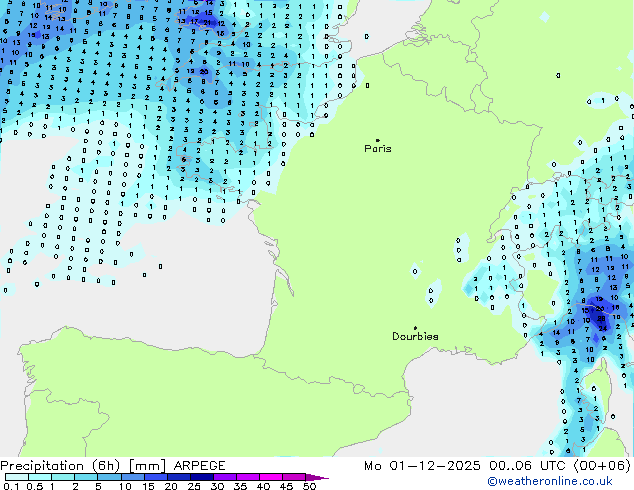Image resolution: width=634 pixels, height=490 pixels.
Task: Pick the 2–5 mm legend color
Action: [86, 477]
